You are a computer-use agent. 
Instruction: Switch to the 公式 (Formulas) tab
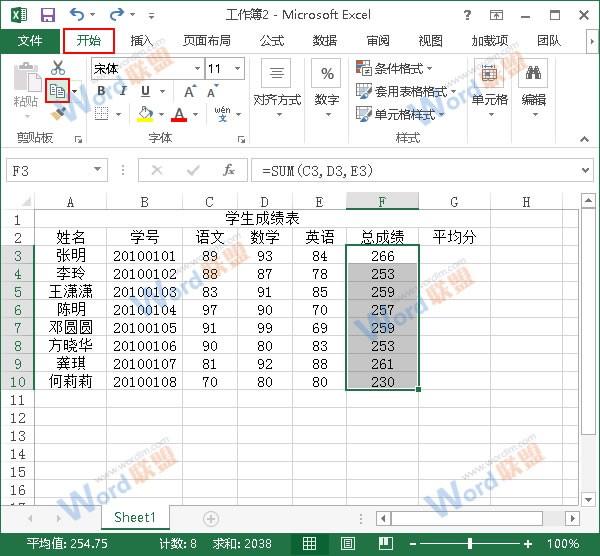point(272,41)
